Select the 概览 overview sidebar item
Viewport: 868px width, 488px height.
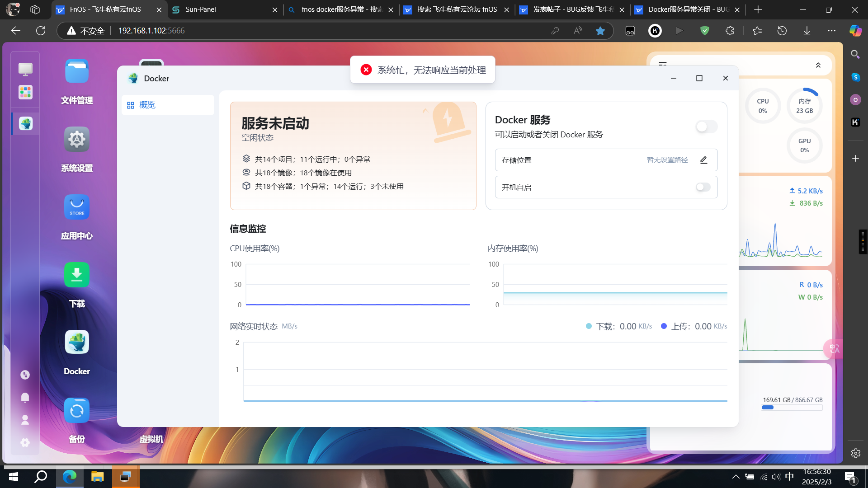[x=168, y=105]
